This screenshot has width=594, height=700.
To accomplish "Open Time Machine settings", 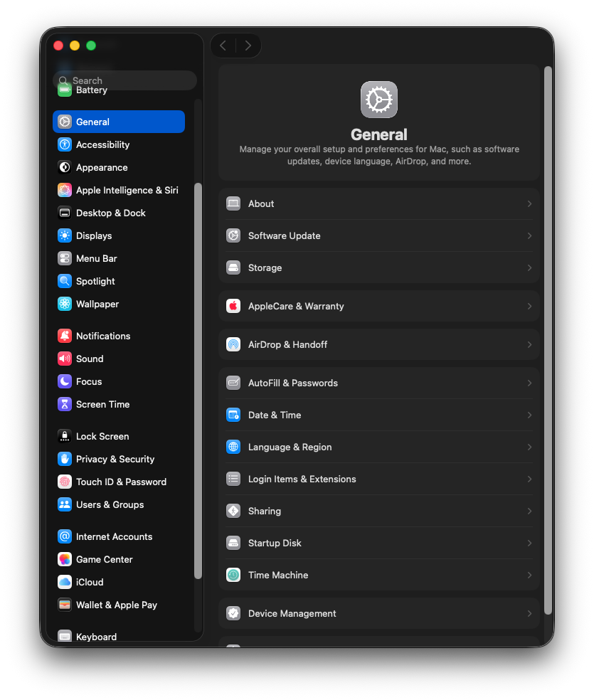I will click(x=379, y=575).
